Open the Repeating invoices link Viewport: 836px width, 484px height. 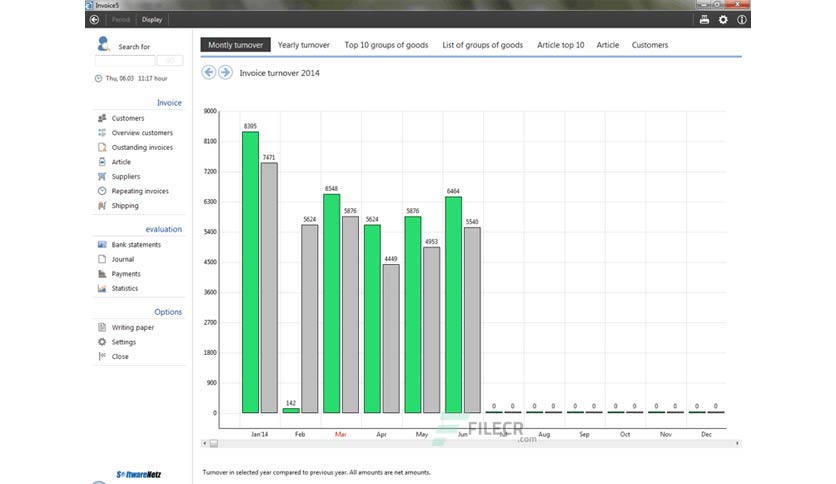coord(140,191)
